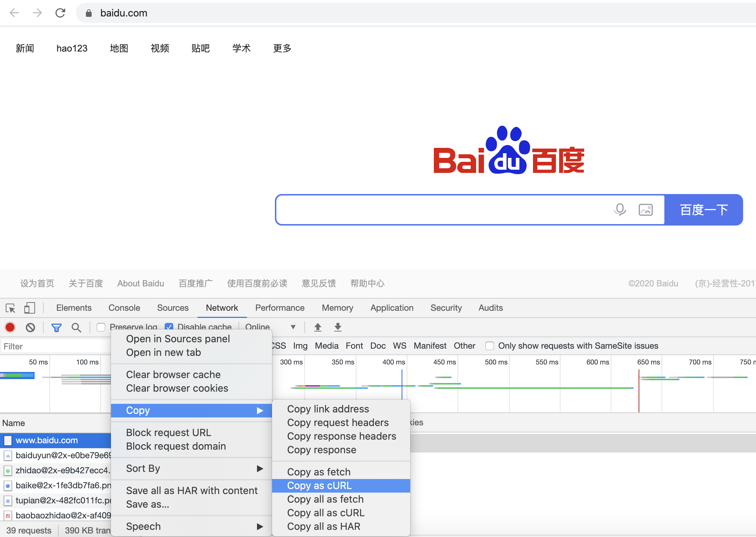The height and width of the screenshot is (537, 756).
Task: Open the Online throttling dropdown
Action: pyautogui.click(x=271, y=327)
